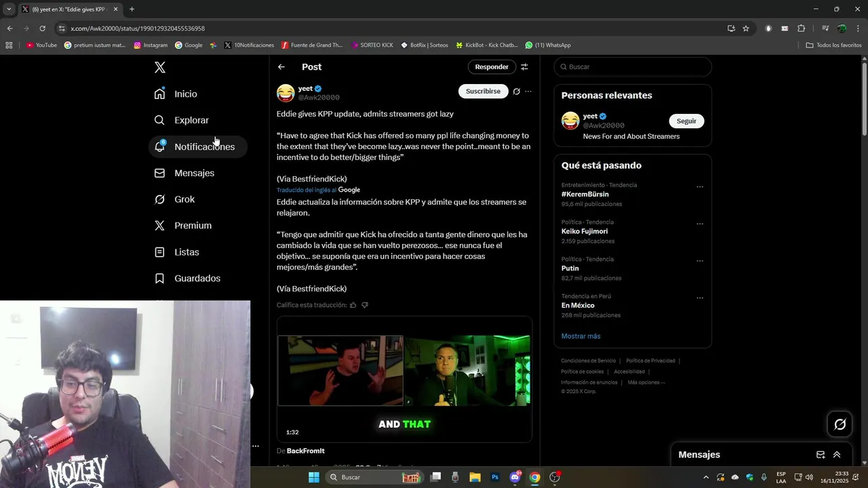Screen dimensions: 868x488
Task: Open Photoshop from the taskbar
Action: 495,477
